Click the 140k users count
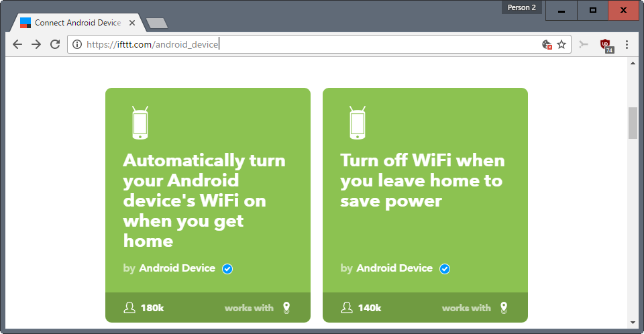 [370, 308]
